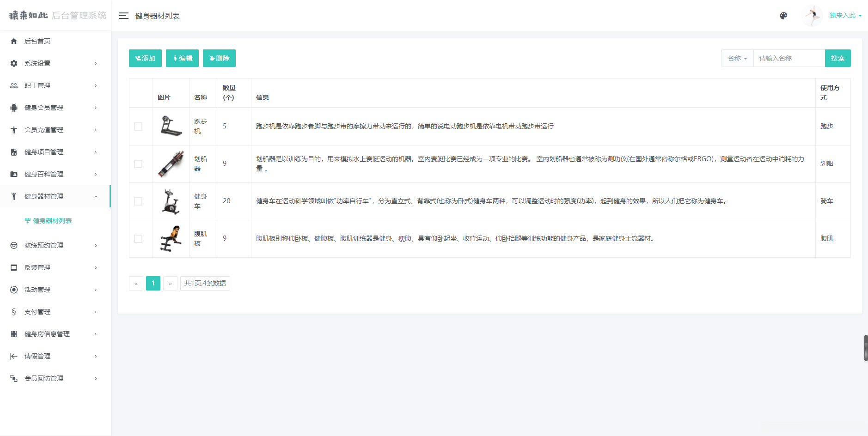Click the 编辑 button
This screenshot has height=436, width=868.
[182, 58]
